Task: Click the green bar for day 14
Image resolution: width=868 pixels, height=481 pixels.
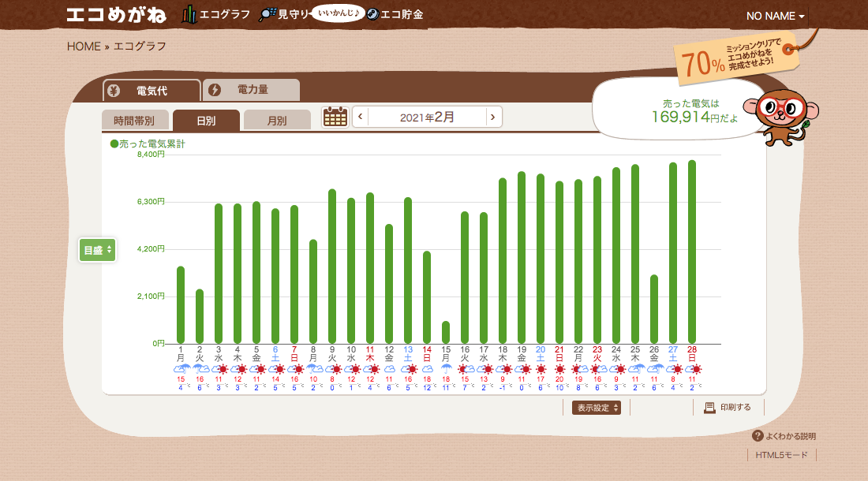Action: pos(427,297)
